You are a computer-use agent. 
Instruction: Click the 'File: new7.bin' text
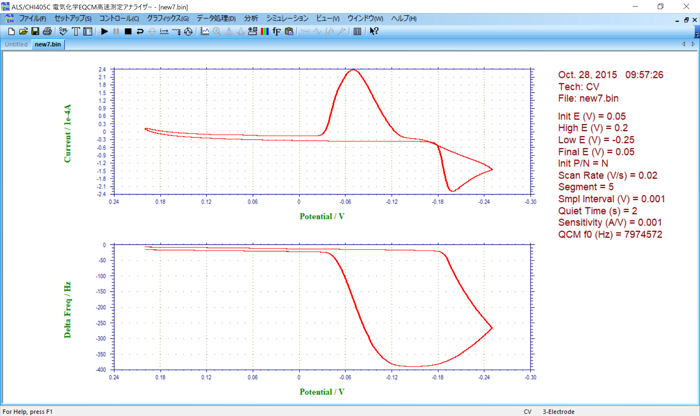[x=588, y=98]
